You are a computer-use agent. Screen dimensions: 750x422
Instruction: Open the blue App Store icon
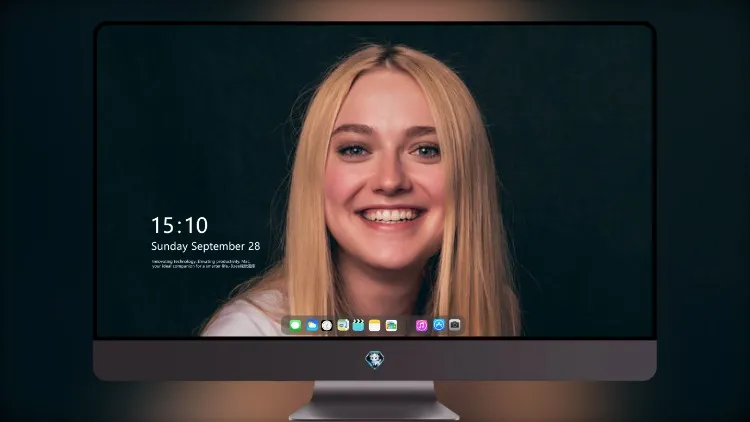[439, 325]
